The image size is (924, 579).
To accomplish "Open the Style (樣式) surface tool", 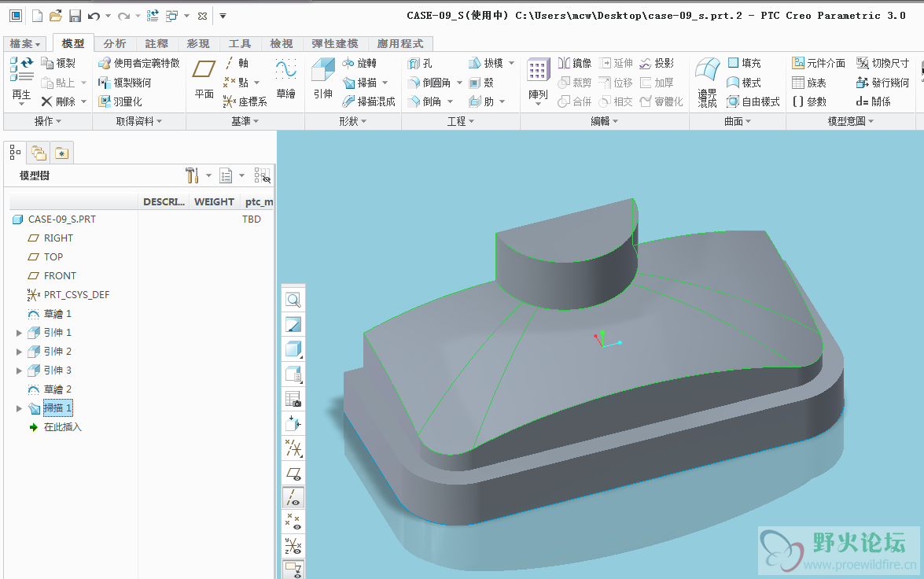I will 744,83.
